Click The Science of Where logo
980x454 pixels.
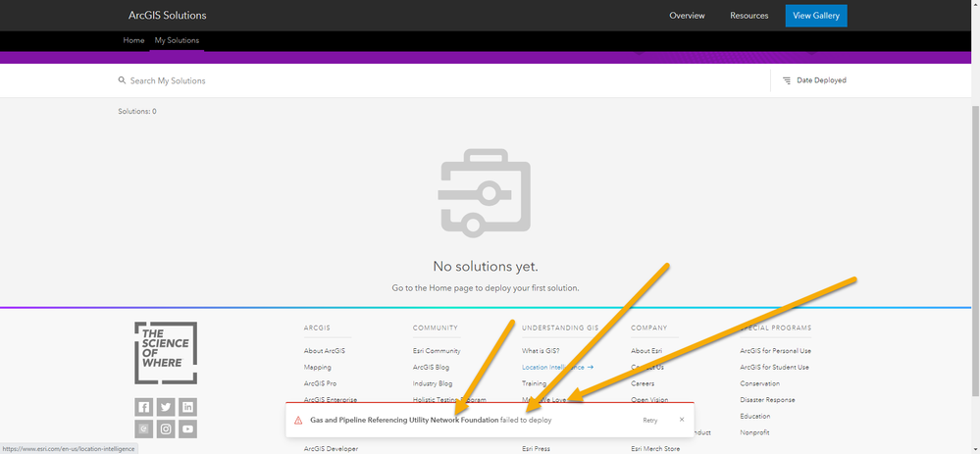tap(166, 353)
